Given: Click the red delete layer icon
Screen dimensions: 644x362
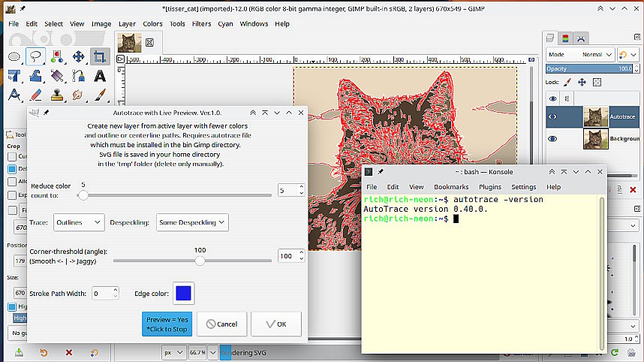Looking at the screenshot, I should pyautogui.click(x=633, y=190).
